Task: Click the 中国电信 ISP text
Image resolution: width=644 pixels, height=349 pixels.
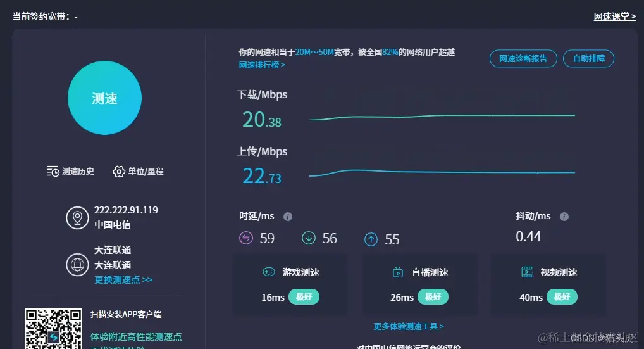Action: point(113,225)
